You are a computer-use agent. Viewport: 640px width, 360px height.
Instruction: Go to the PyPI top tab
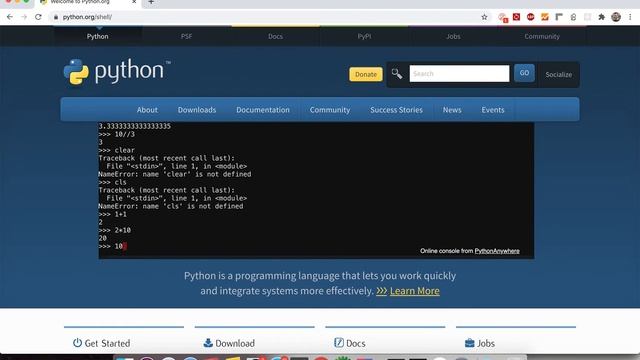click(364, 36)
